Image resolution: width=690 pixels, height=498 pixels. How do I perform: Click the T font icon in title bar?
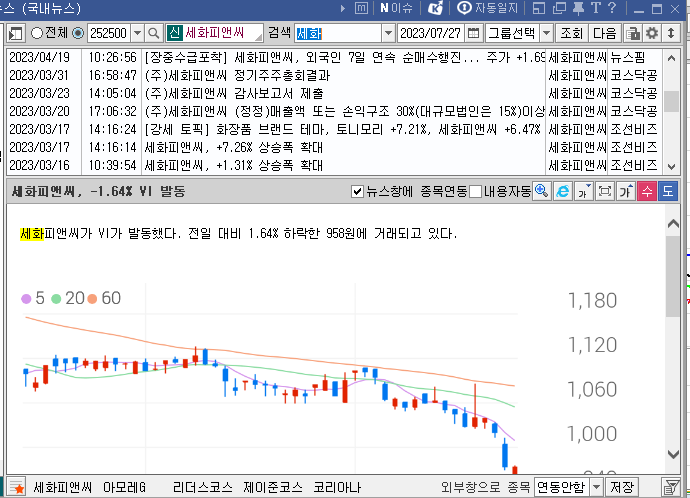coord(595,8)
